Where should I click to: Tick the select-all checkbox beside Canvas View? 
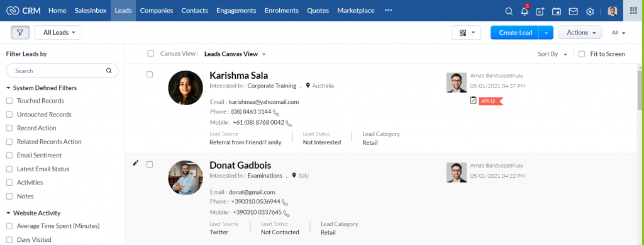tap(150, 54)
